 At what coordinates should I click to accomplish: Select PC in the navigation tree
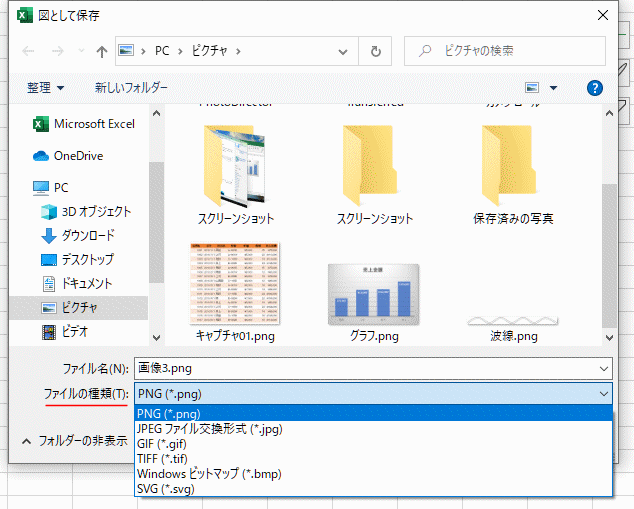pyautogui.click(x=51, y=188)
